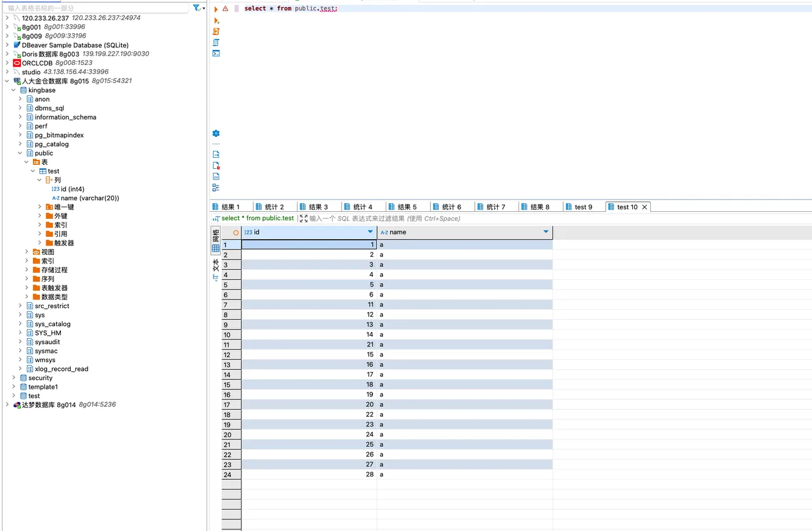812x531 pixels.
Task: Click the SQL query icon beside select statement
Action: coord(216,219)
